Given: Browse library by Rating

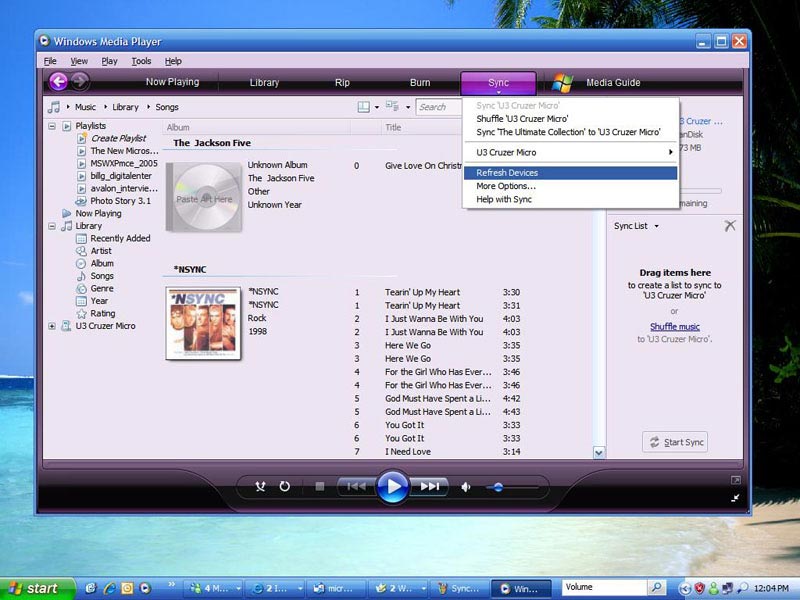Looking at the screenshot, I should [x=103, y=313].
